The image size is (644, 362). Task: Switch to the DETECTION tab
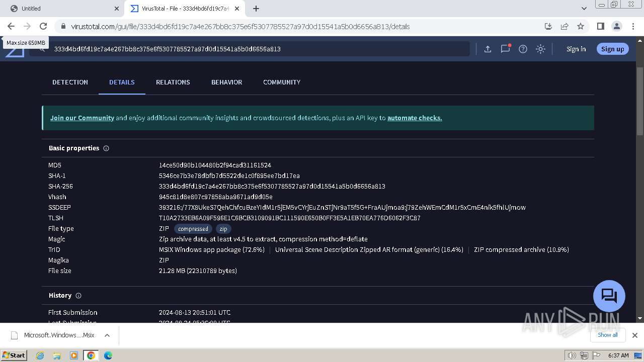coord(70,82)
